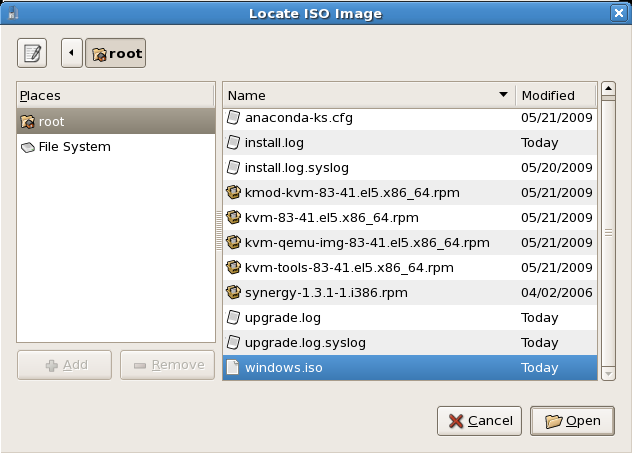Select the anaconda-ks.cfg file

(x=410, y=118)
